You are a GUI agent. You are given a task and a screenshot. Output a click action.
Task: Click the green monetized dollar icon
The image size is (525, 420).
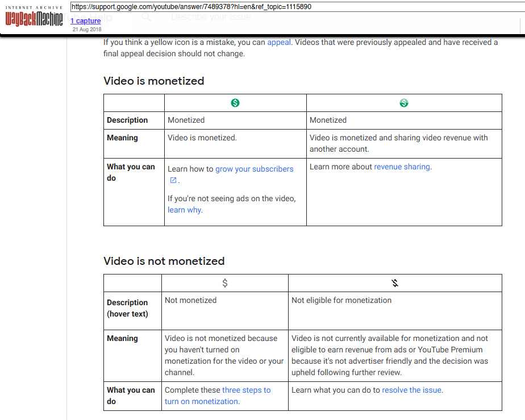point(235,103)
